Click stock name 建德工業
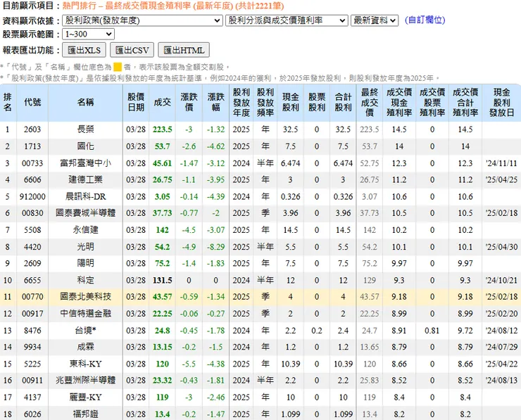The height and width of the screenshot is (420, 521). pos(85,179)
